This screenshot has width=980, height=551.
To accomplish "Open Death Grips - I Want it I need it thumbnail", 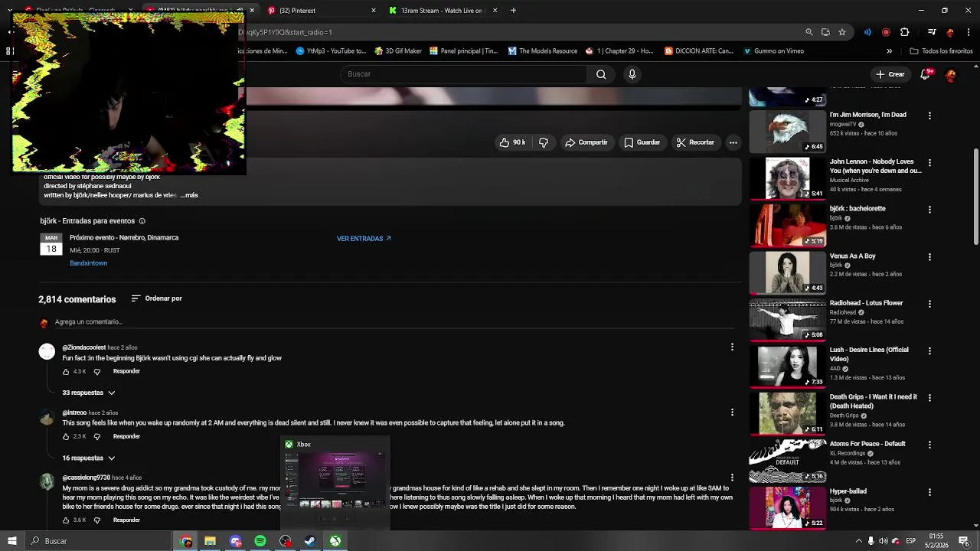I will tap(787, 413).
